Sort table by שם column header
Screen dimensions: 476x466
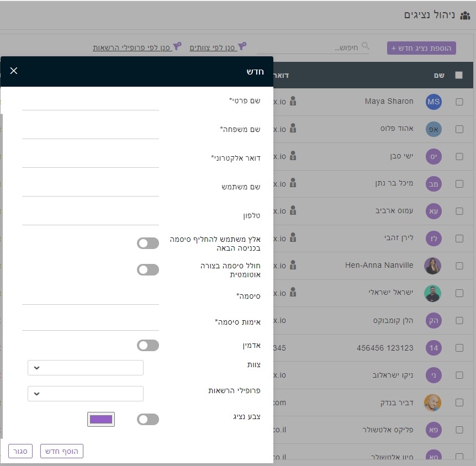coord(439,75)
